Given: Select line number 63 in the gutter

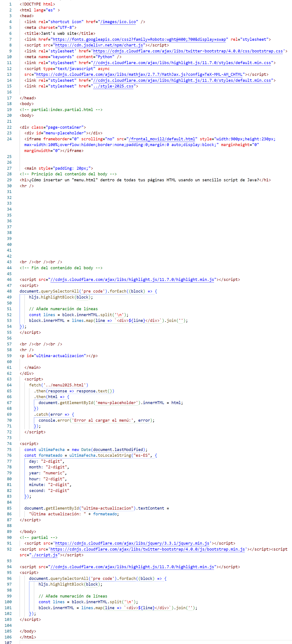Looking at the screenshot, I should (9, 379).
